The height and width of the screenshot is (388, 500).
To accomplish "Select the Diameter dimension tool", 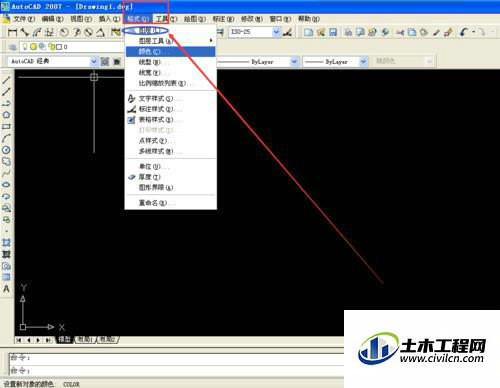I will pyautogui.click(x=88, y=32).
